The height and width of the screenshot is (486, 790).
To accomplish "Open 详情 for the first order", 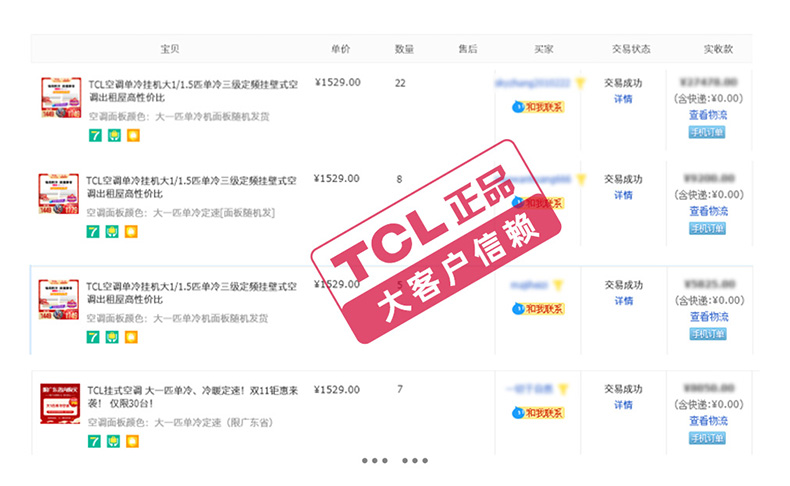I will coord(623,99).
